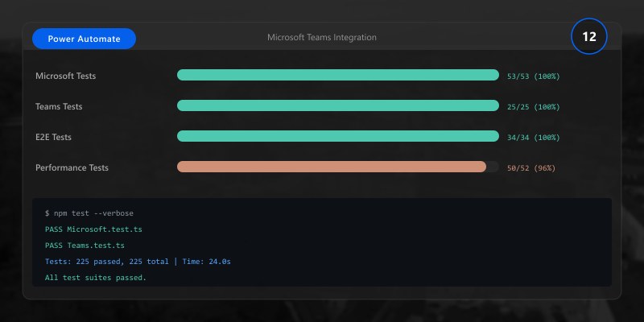Click the Teams Tests progress bar
This screenshot has width=644, height=322.
(338, 105)
